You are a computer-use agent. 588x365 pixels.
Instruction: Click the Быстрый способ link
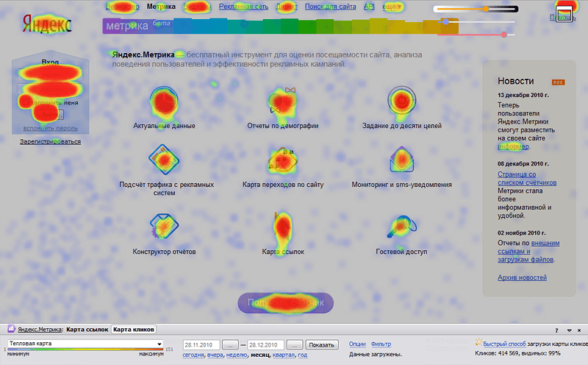(504, 344)
